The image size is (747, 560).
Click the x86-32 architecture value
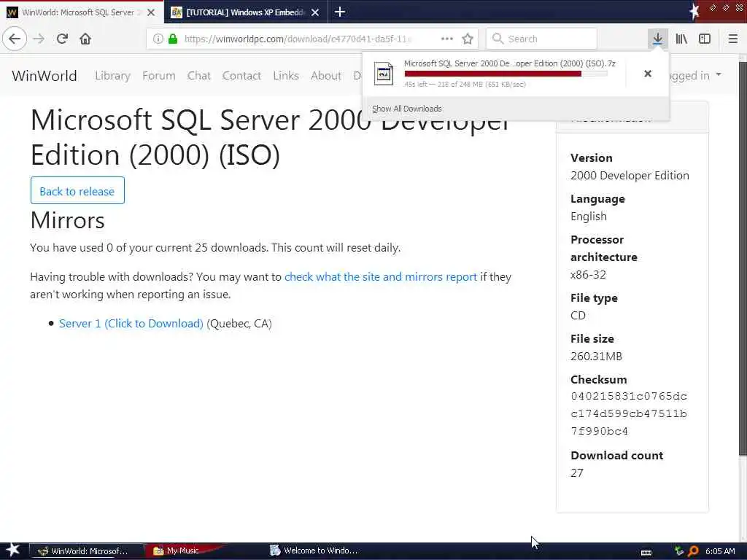click(588, 274)
